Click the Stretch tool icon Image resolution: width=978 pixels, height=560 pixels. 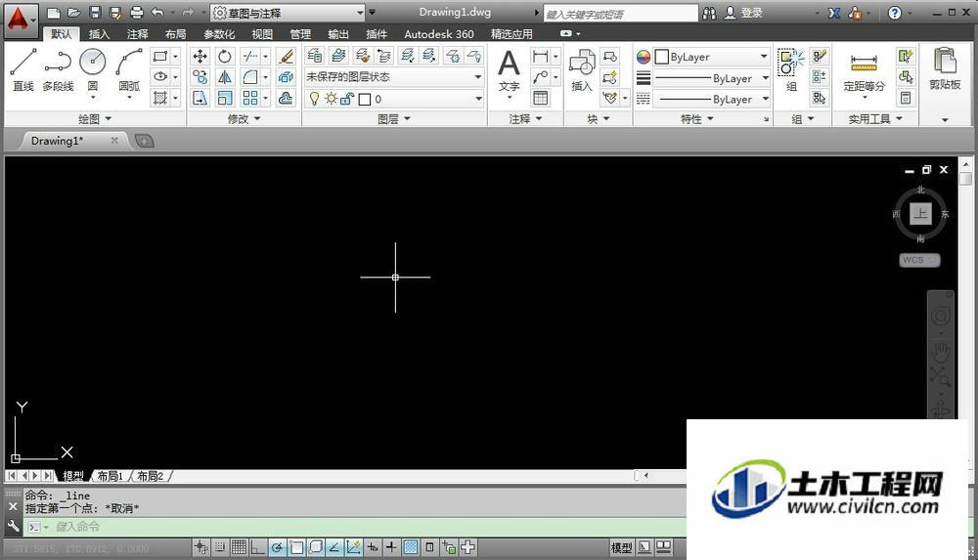point(200,98)
